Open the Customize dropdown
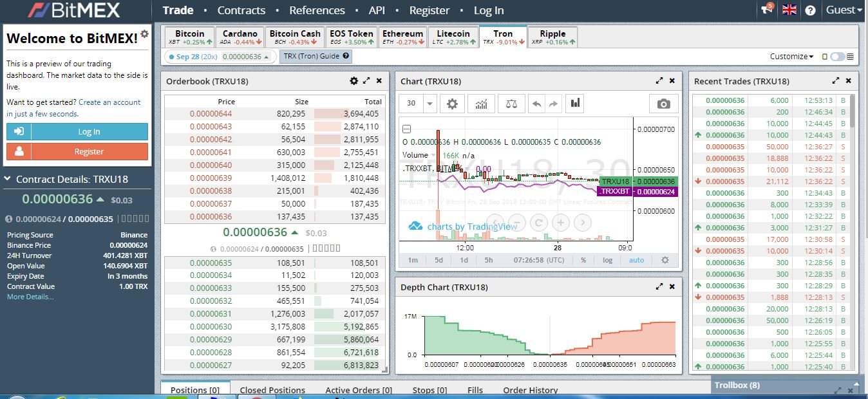The image size is (868, 399). [x=791, y=57]
